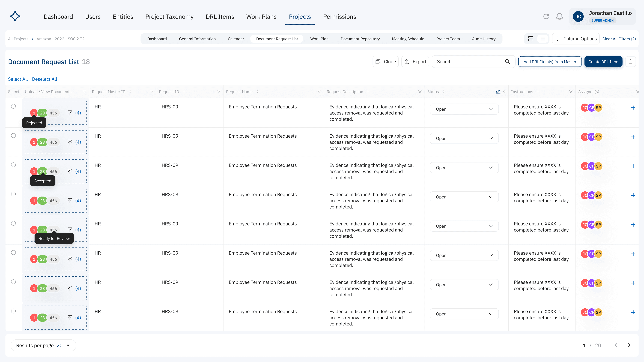Select the first row radio button

13,106
